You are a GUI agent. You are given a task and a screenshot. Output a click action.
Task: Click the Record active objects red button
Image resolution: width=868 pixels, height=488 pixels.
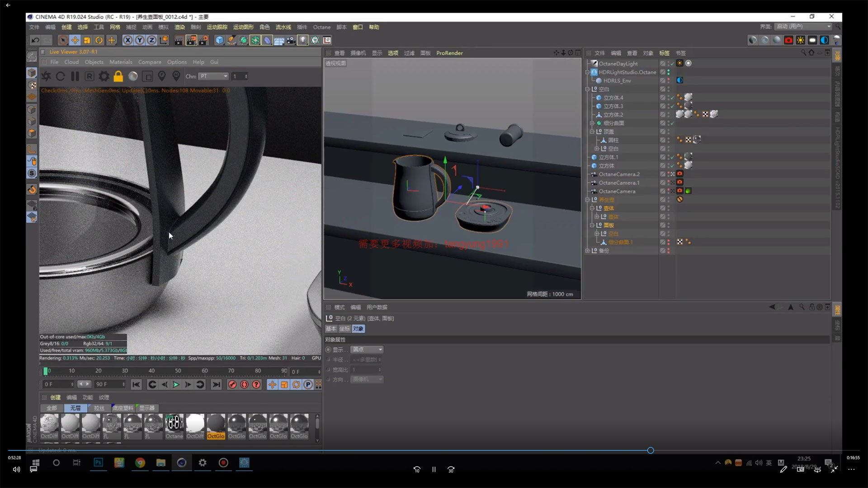coord(232,385)
